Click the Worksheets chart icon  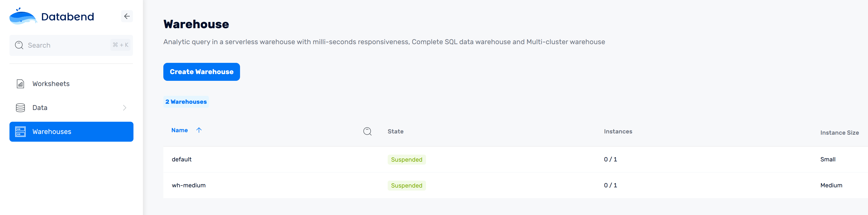pos(20,84)
